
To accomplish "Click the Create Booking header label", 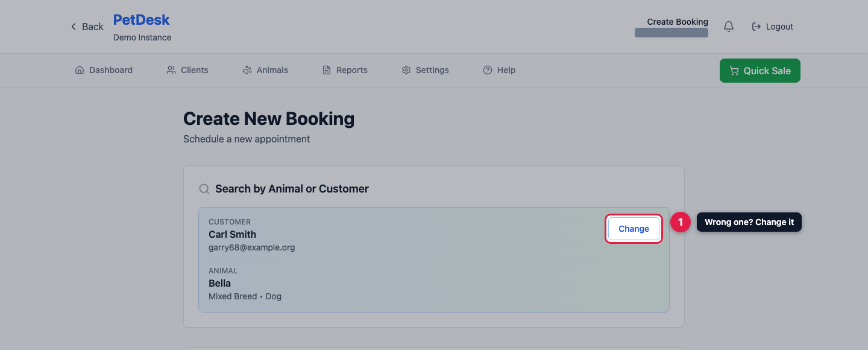I will pyautogui.click(x=678, y=22).
